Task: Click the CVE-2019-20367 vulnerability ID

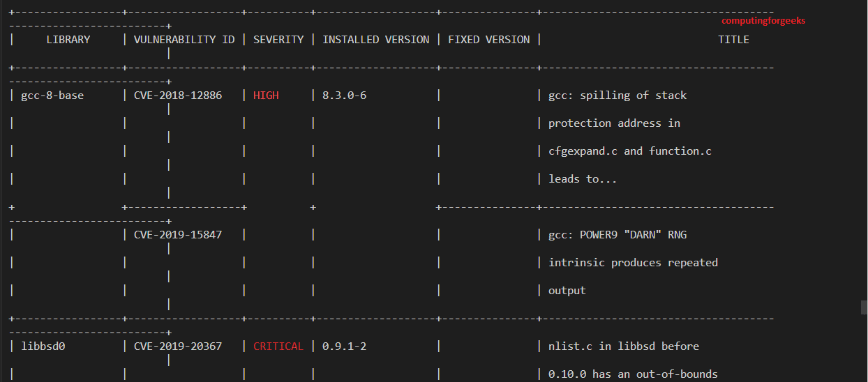Action: tap(178, 346)
